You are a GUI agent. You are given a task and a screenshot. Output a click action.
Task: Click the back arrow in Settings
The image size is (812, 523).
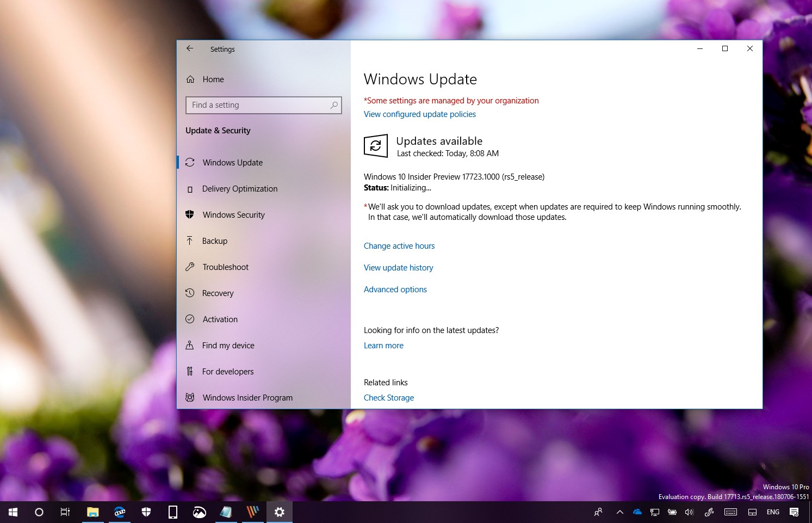(189, 48)
